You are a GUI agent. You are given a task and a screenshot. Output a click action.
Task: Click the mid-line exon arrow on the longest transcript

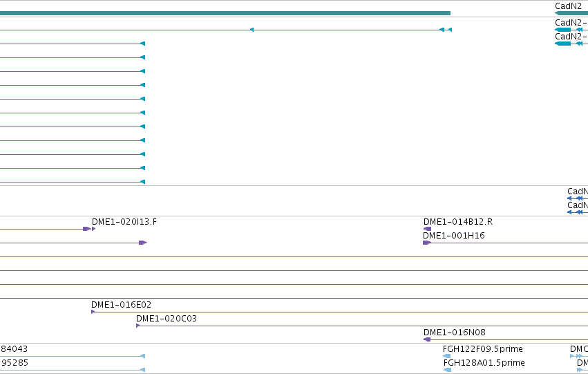pos(252,30)
